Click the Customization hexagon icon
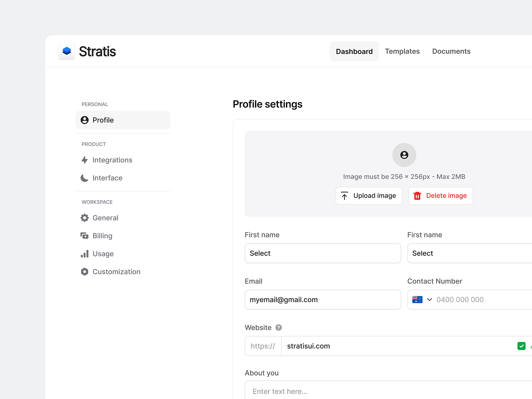The height and width of the screenshot is (399, 532). tap(84, 272)
